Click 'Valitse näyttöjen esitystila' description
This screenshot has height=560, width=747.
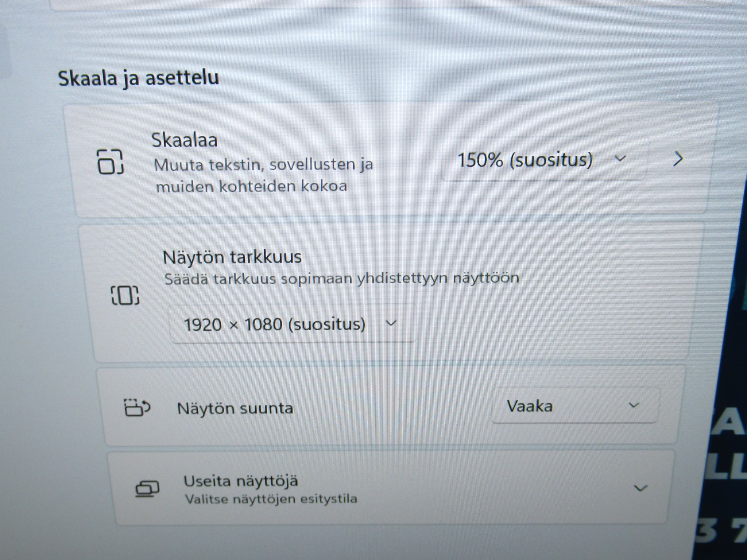[x=271, y=499]
